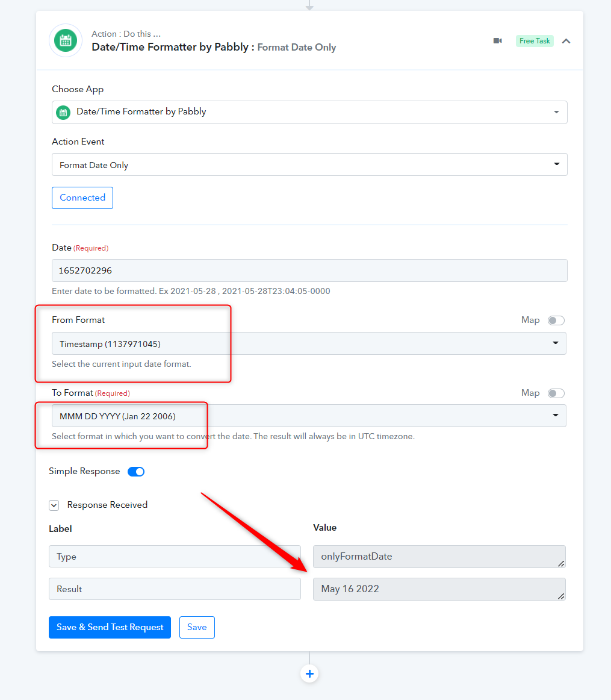Click small calendar icon in Choose App field

63,112
